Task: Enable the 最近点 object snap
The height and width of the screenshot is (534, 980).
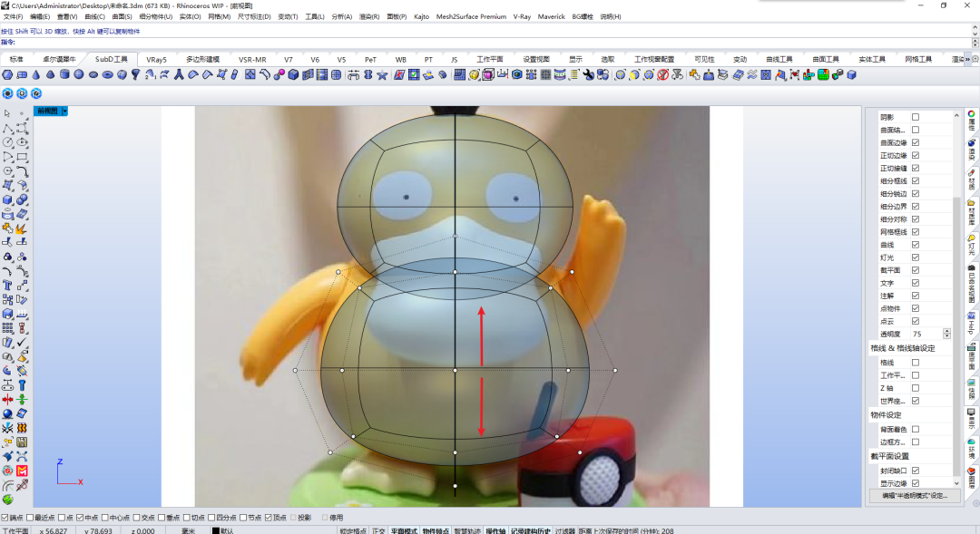Action: [x=30, y=518]
